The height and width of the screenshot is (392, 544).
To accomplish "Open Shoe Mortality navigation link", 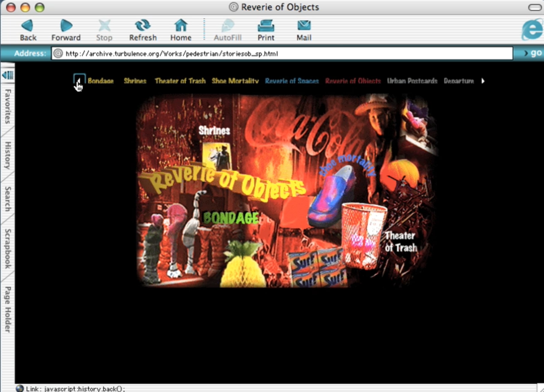I will coord(235,81).
